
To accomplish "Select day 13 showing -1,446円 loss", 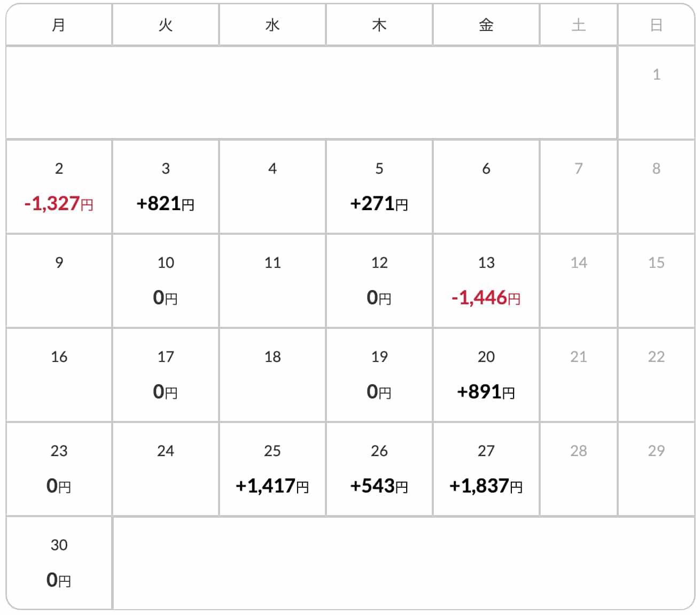I will click(x=486, y=281).
